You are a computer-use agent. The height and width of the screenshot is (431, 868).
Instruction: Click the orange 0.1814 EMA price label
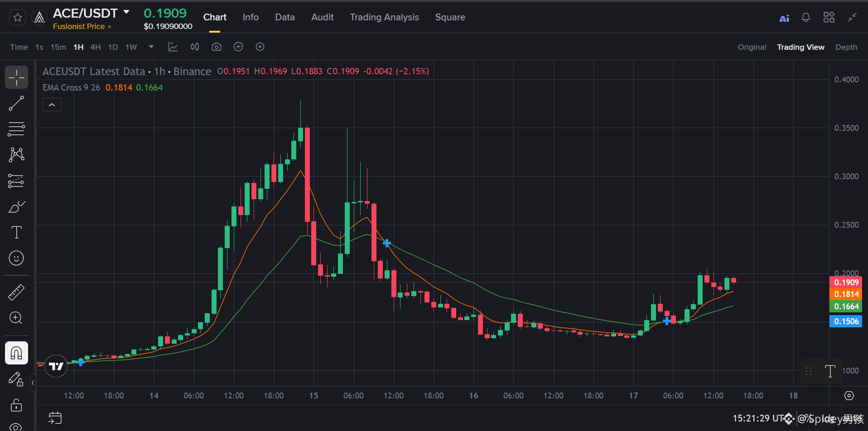(x=846, y=294)
